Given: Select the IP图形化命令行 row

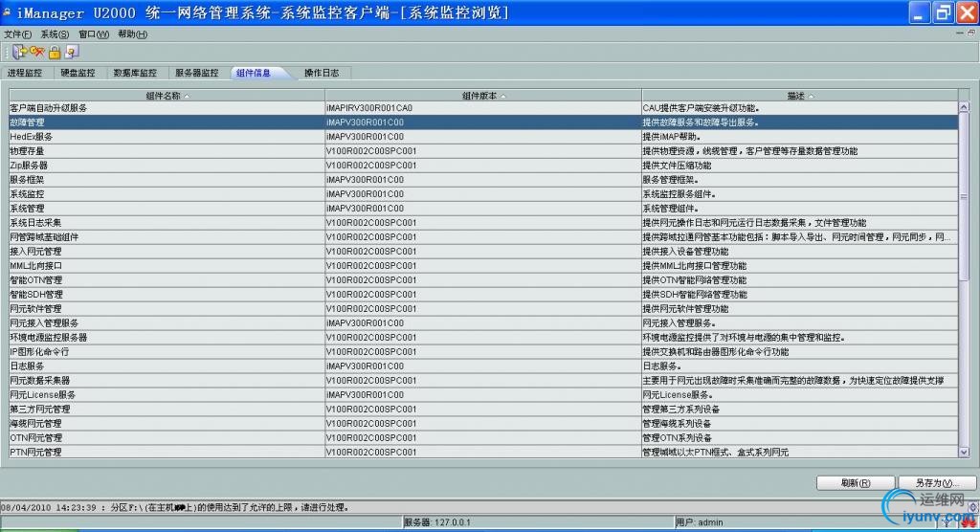Looking at the screenshot, I should coord(483,352).
